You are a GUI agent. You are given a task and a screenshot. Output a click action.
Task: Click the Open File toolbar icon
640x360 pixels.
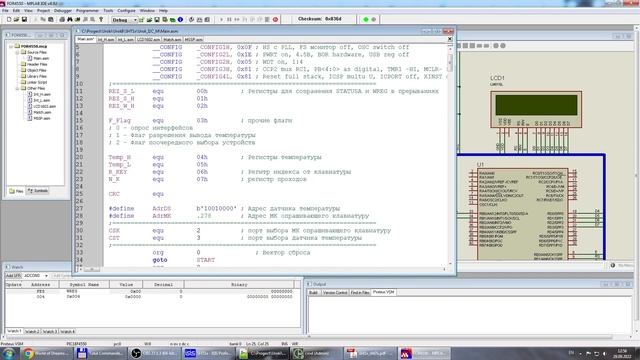coord(16,19)
